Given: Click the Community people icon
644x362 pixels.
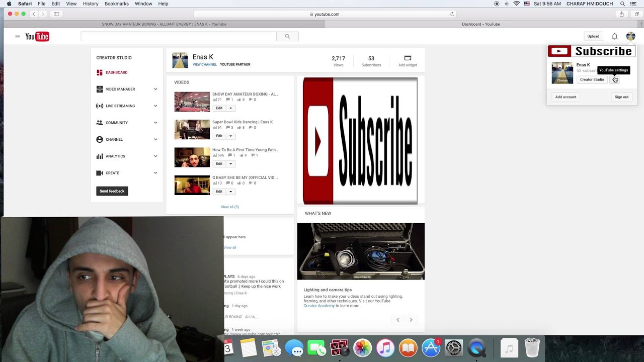Looking at the screenshot, I should pyautogui.click(x=100, y=123).
